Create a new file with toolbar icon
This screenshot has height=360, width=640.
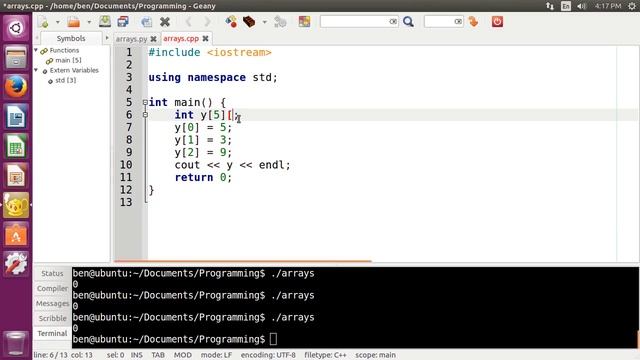(x=43, y=22)
